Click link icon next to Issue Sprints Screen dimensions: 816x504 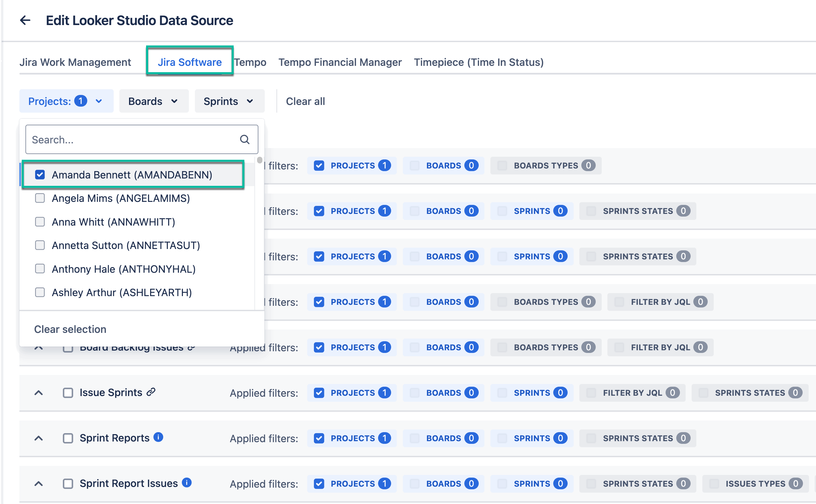coord(151,392)
